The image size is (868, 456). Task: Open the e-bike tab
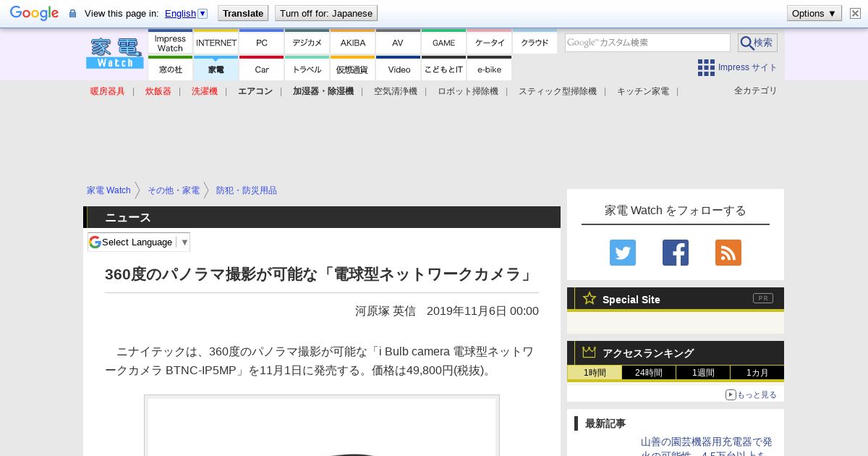coord(489,69)
